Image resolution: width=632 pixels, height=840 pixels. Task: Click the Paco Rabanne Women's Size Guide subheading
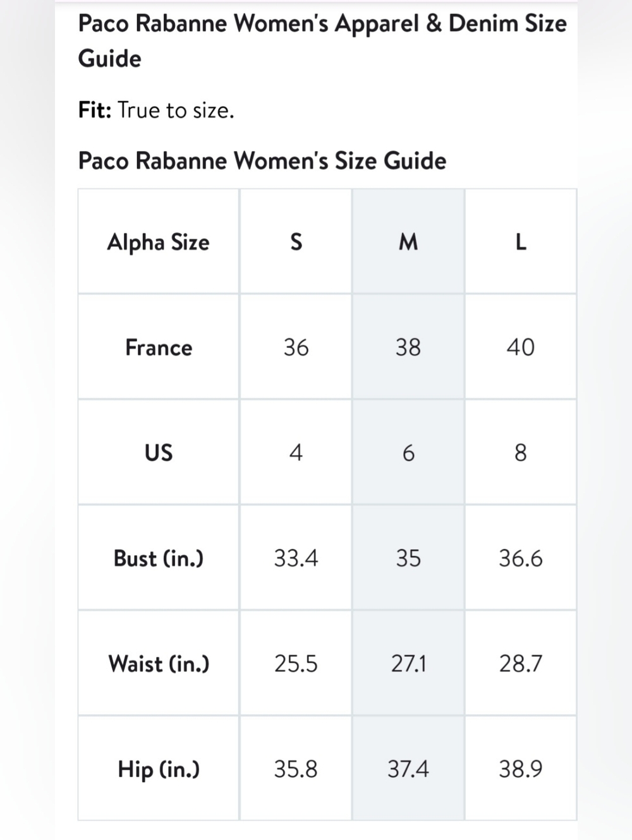[262, 160]
